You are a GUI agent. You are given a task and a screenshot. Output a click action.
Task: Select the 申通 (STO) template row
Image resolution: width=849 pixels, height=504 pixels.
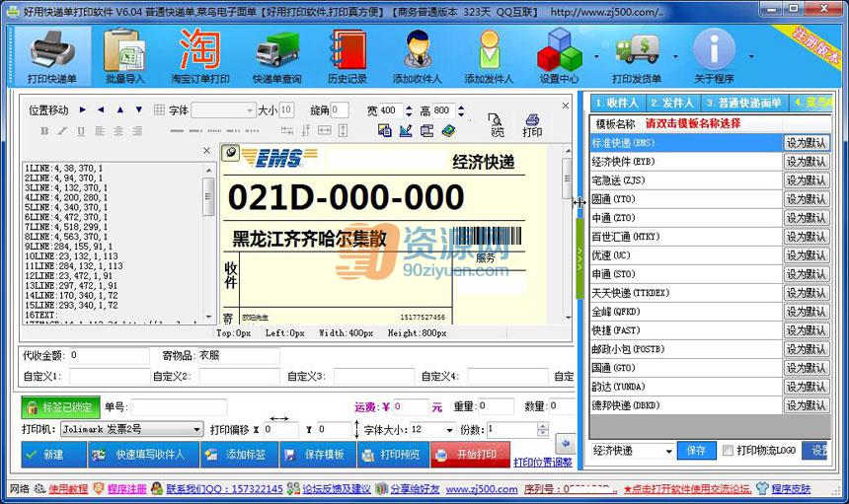click(686, 274)
